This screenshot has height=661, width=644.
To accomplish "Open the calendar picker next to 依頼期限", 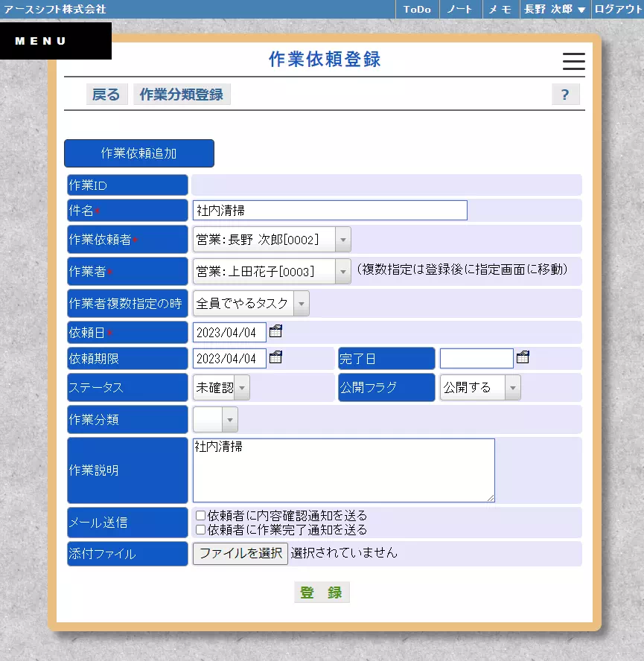I will pyautogui.click(x=275, y=357).
